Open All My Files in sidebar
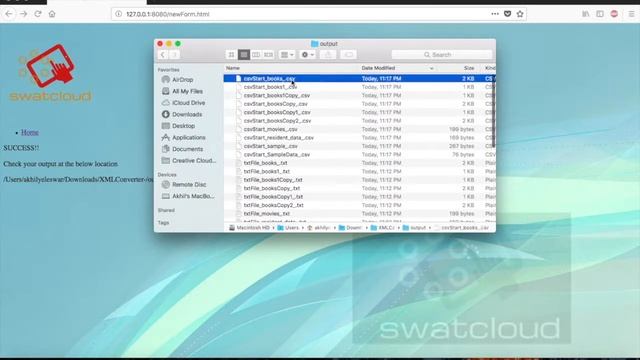640x360 pixels. (187, 91)
